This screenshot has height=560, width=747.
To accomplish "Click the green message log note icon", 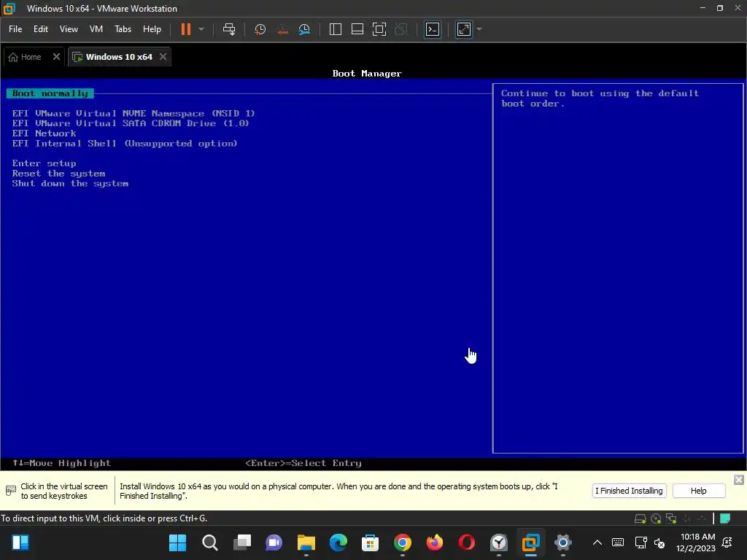I will (725, 518).
